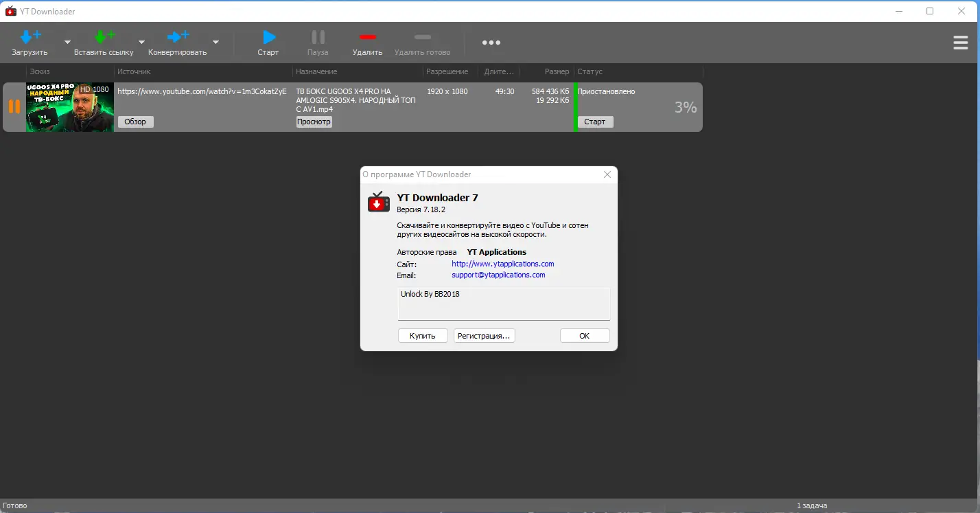Click the support@ytapplications.com email link
The height and width of the screenshot is (513, 980).
[x=498, y=275]
